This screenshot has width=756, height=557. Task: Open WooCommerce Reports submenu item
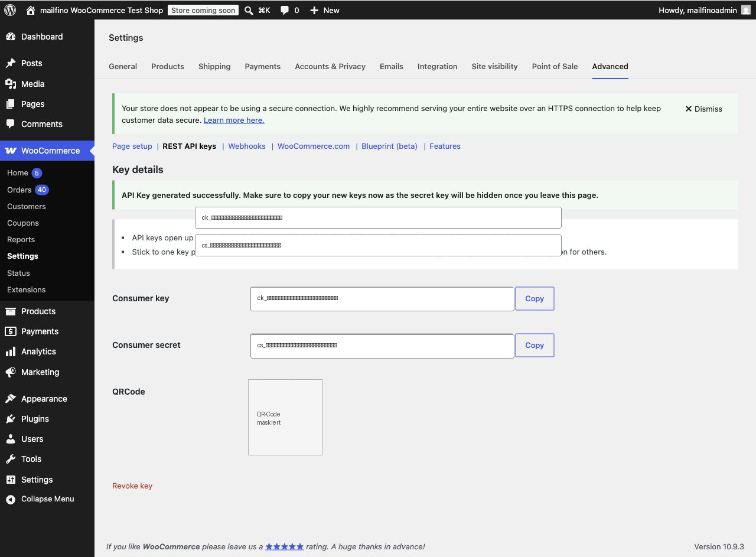pyautogui.click(x=21, y=239)
